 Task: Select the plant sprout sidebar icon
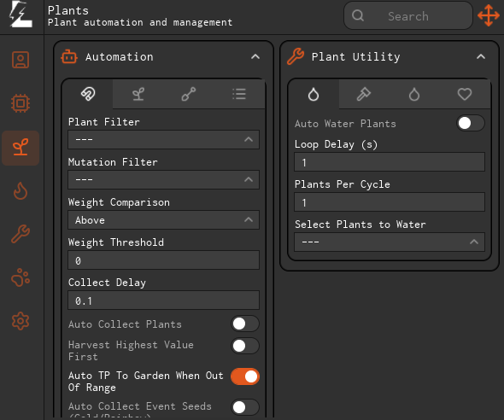click(21, 148)
